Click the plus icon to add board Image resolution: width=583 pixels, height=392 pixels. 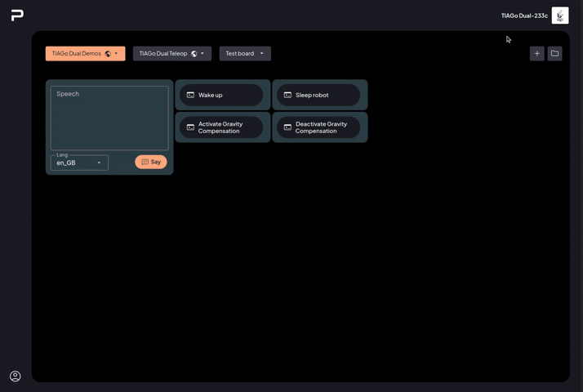click(536, 54)
